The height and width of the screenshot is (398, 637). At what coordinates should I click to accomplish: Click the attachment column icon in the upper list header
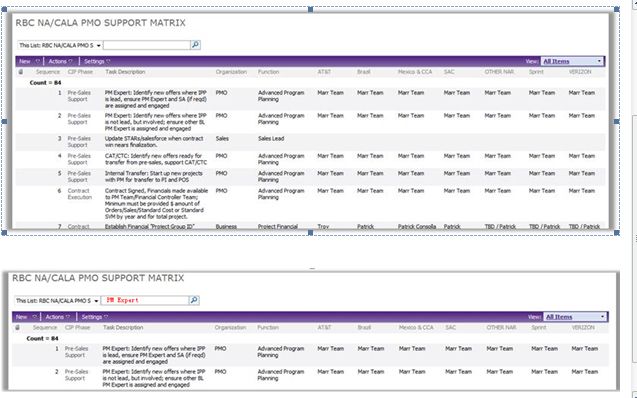[x=21, y=72]
